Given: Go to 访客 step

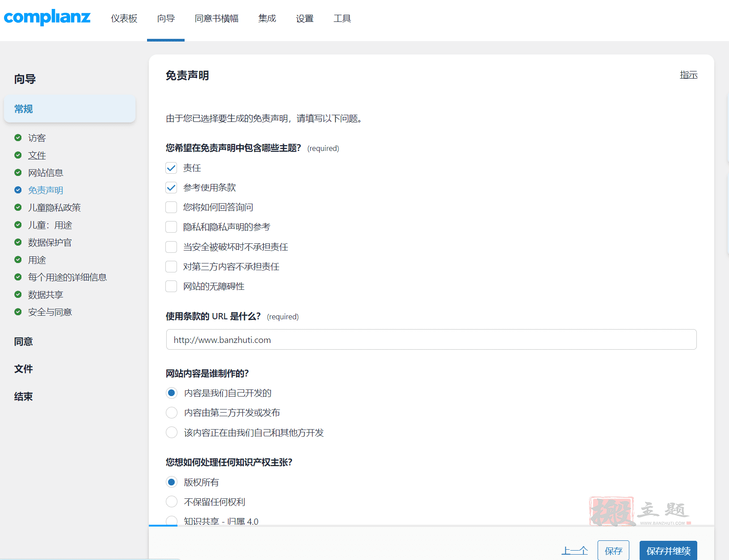Looking at the screenshot, I should [x=37, y=138].
